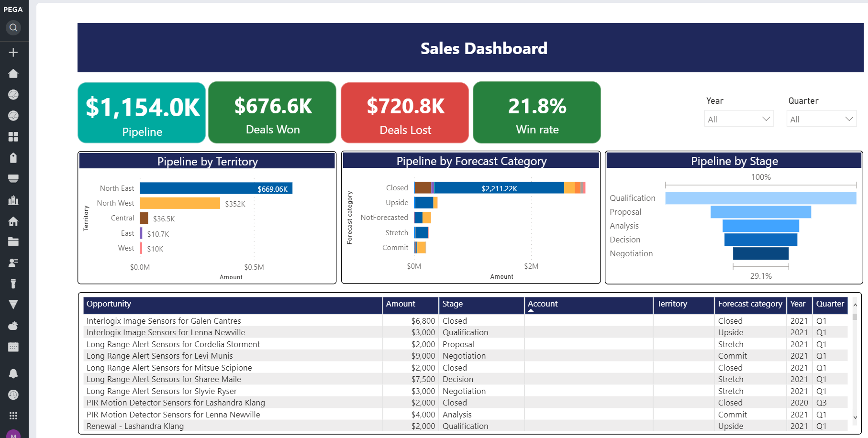Open the contact card icon in the sidebar
Screen dimensions: 868x438
13,263
